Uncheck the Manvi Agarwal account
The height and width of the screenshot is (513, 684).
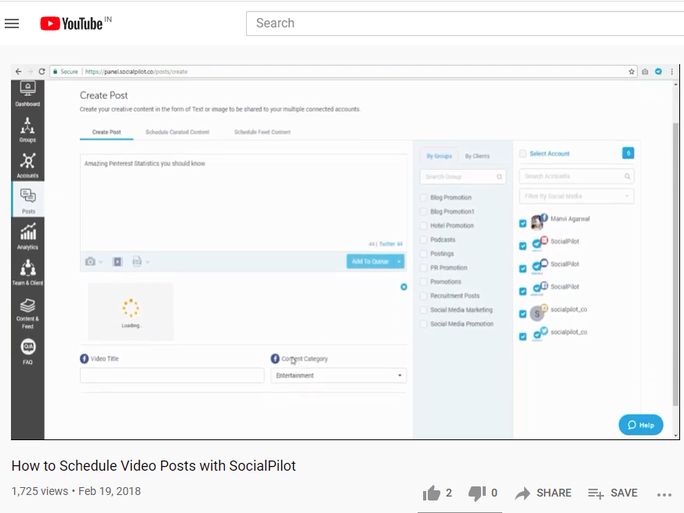(523, 223)
